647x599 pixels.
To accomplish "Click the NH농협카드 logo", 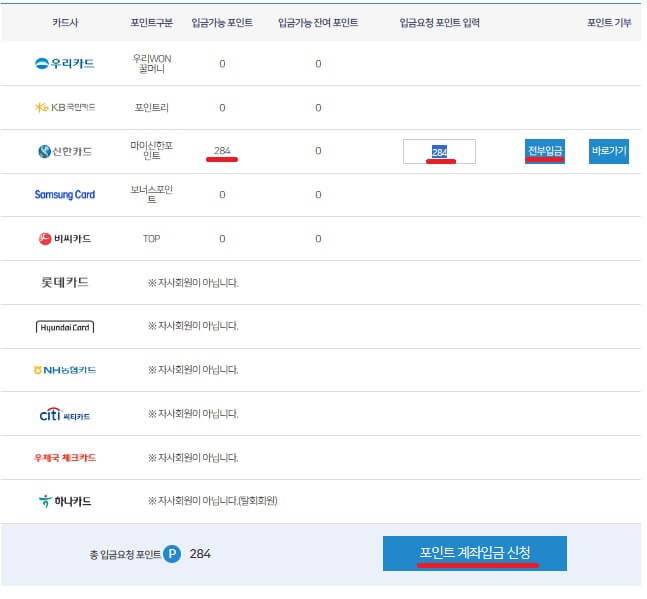I will point(65,370).
